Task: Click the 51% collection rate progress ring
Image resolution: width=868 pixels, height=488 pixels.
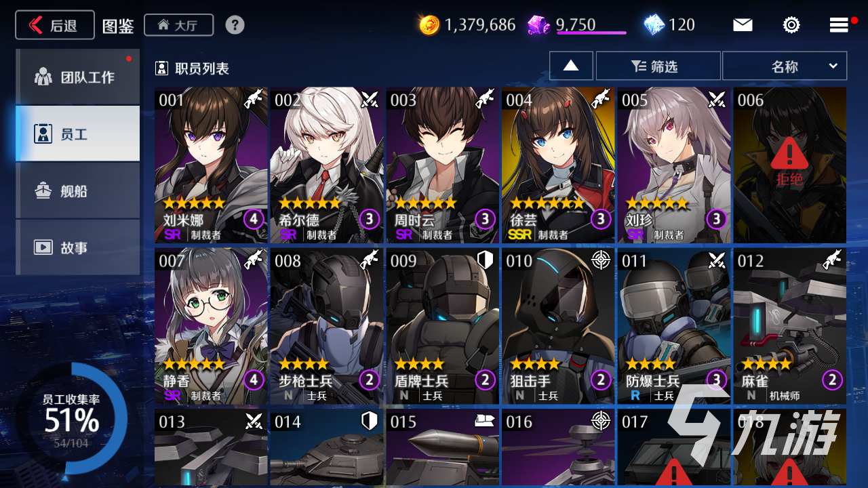Action: coord(72,418)
